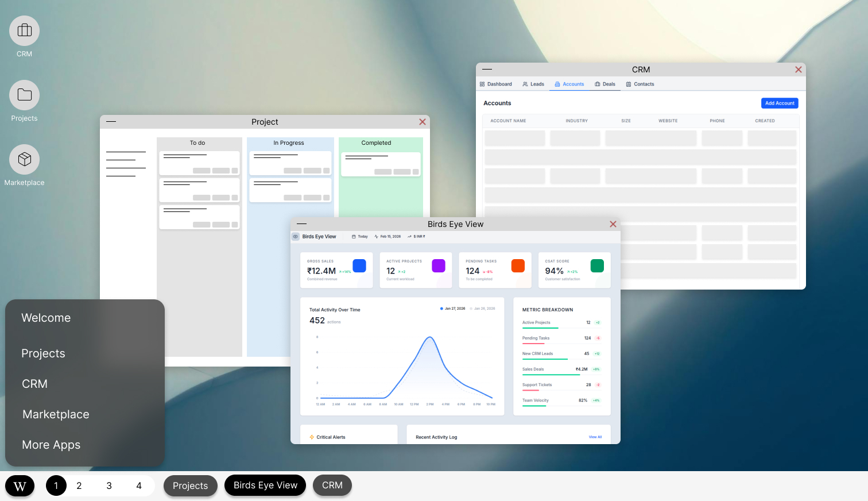Open the Deals tab in CRM
Screen dimensions: 868x501
tap(605, 84)
